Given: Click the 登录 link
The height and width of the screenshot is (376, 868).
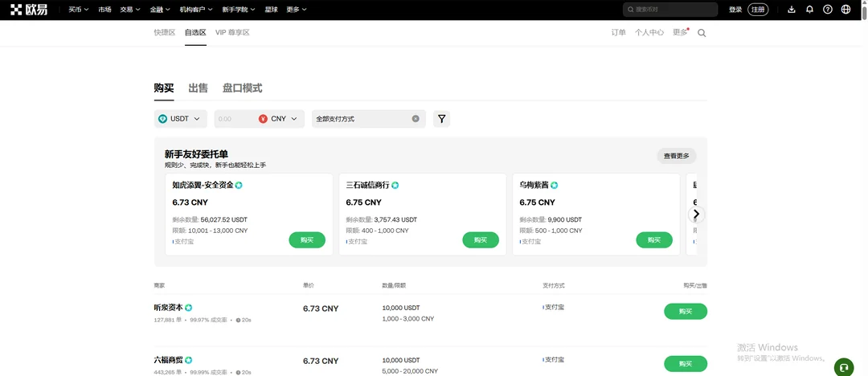Looking at the screenshot, I should click(735, 10).
